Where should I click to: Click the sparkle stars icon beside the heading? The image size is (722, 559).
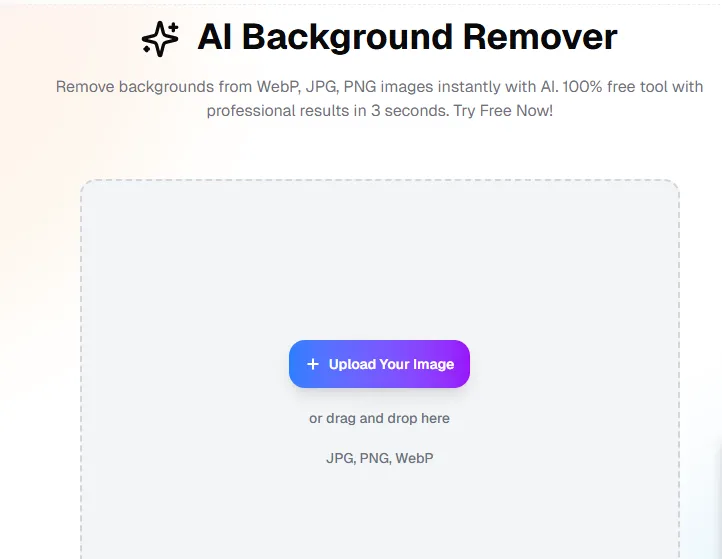(x=160, y=39)
